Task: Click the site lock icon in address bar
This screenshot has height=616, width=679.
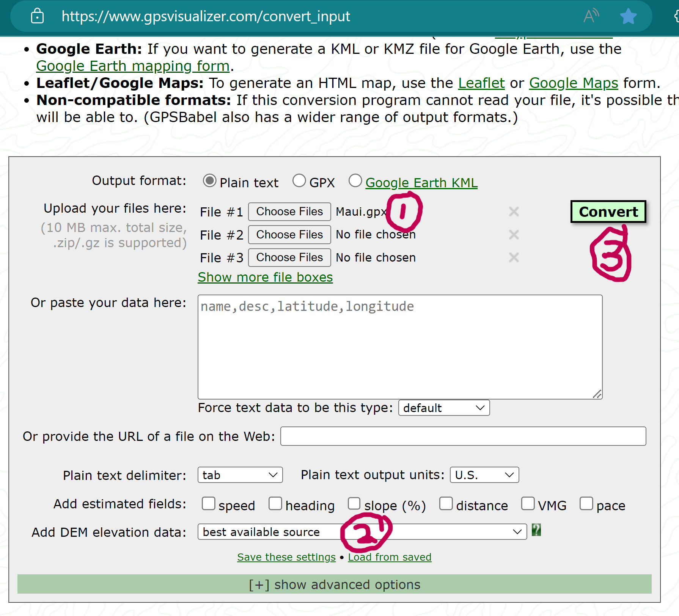Action: [x=37, y=16]
